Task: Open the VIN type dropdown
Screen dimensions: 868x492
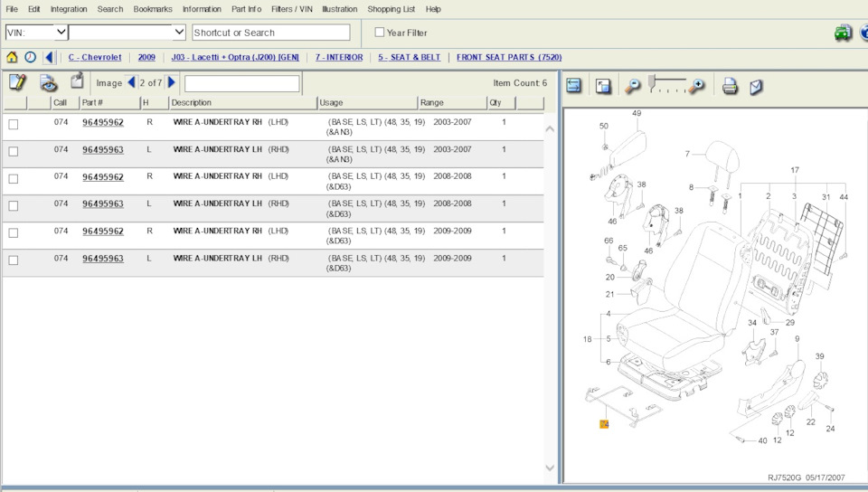Action: [x=61, y=32]
